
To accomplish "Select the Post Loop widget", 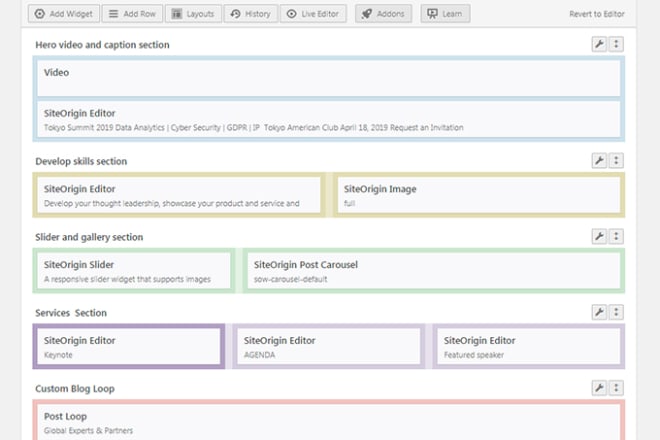I will point(328,422).
